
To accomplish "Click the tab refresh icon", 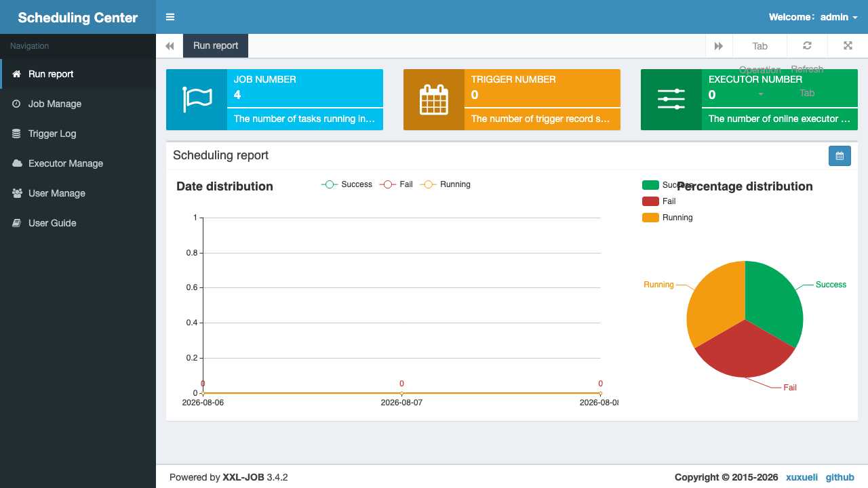I will [x=807, y=45].
